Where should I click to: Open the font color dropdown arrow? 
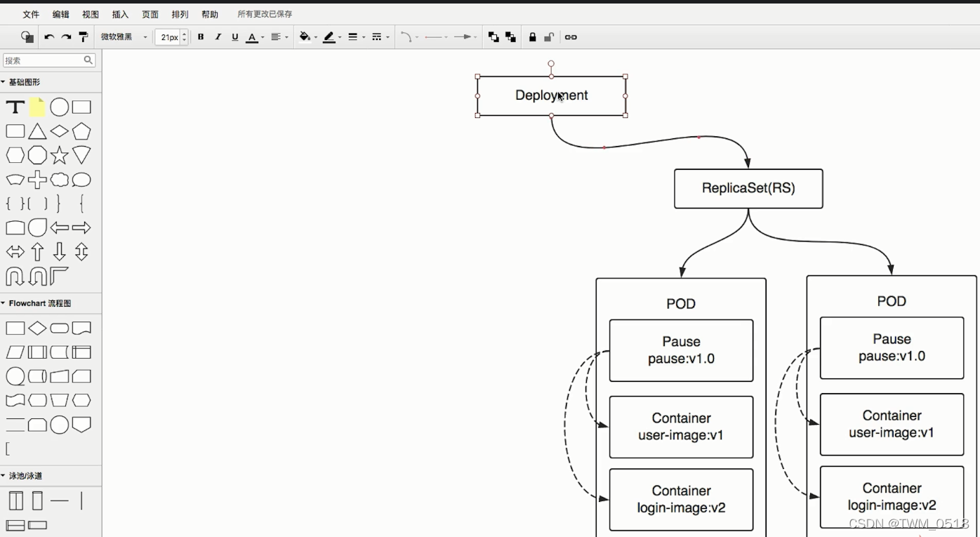[263, 38]
